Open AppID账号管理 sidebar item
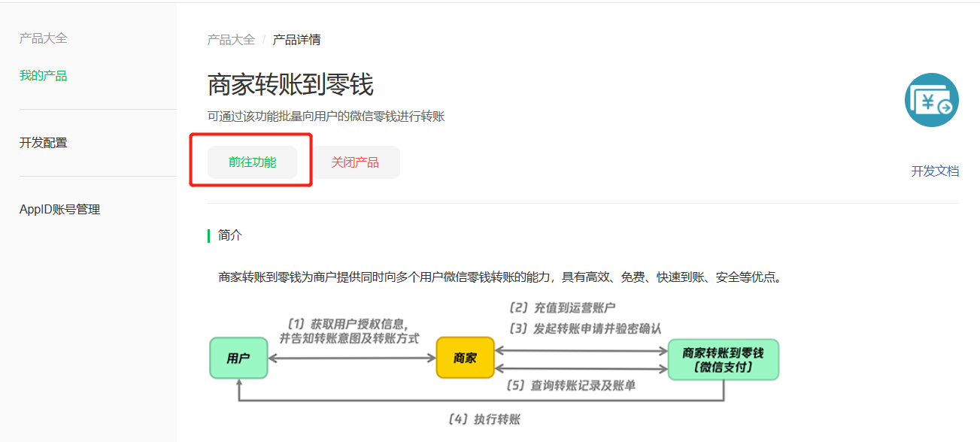The width and height of the screenshot is (980, 442). click(60, 210)
